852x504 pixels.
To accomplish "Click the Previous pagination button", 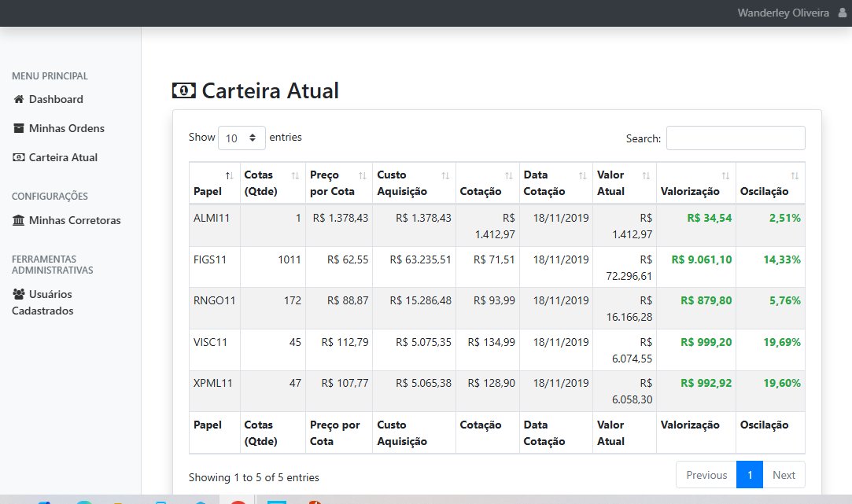I will click(x=706, y=475).
